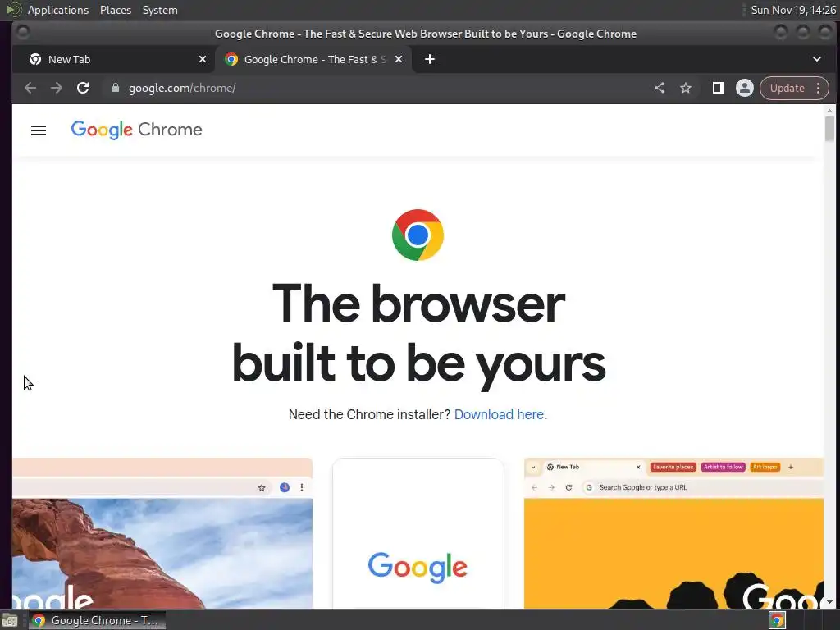Click the Chrome icon in the bottom-right tray
Viewport: 840px width, 630px height.
tap(778, 620)
